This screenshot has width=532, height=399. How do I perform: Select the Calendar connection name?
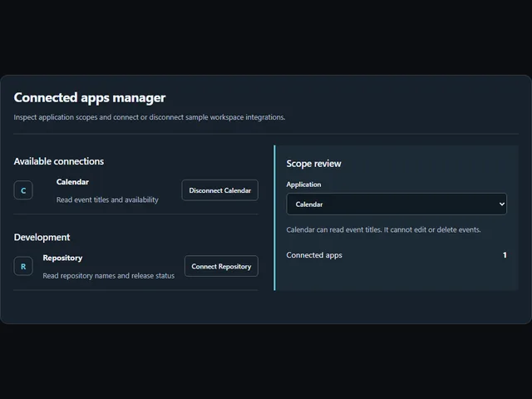(x=72, y=182)
